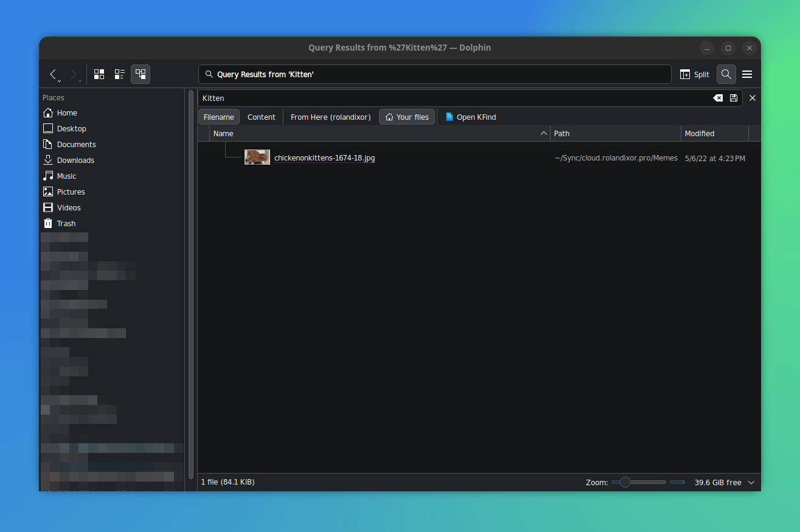Click the Split button
800x532 pixels.
click(694, 74)
